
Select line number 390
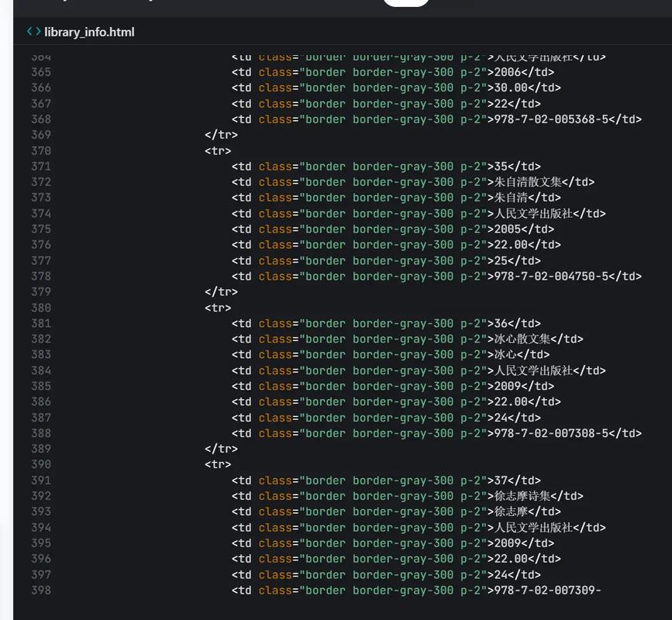(x=40, y=464)
